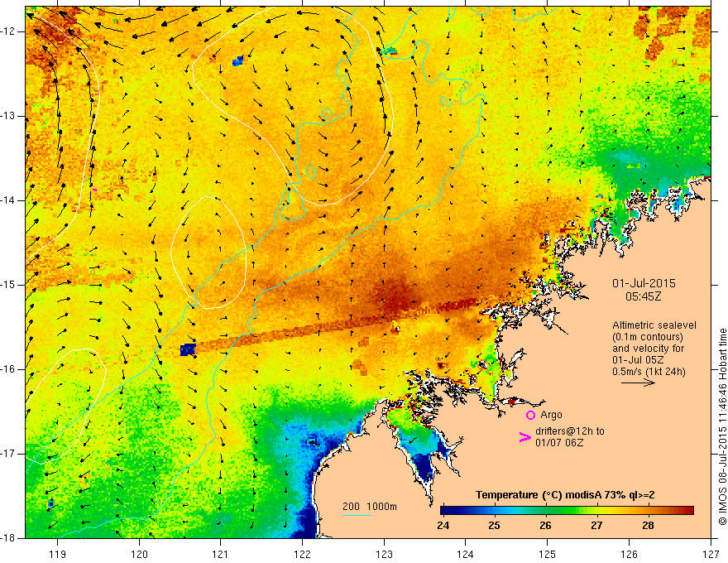This screenshot has height=563, width=728.
Task: Click the longitude axis label 126
Action: coord(629,554)
